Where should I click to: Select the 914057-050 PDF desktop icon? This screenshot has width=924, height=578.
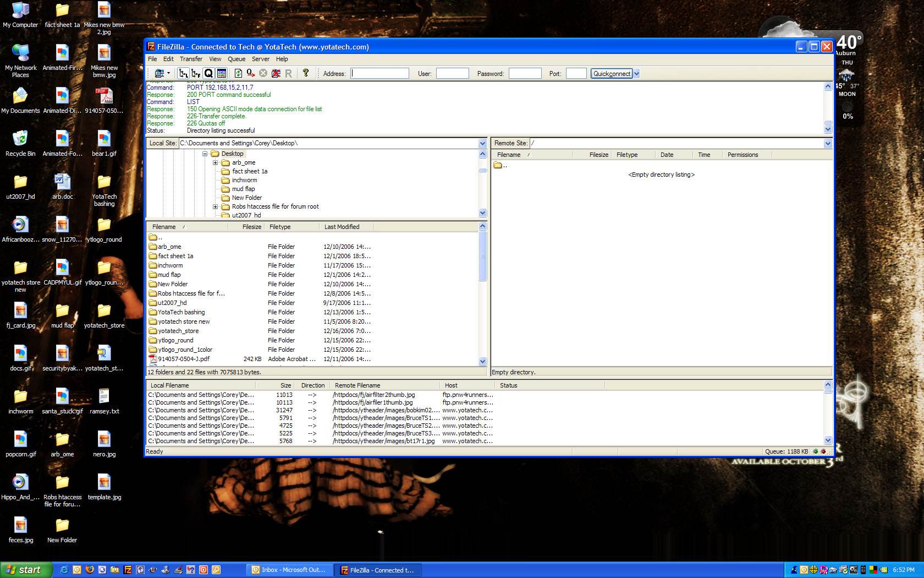click(104, 101)
